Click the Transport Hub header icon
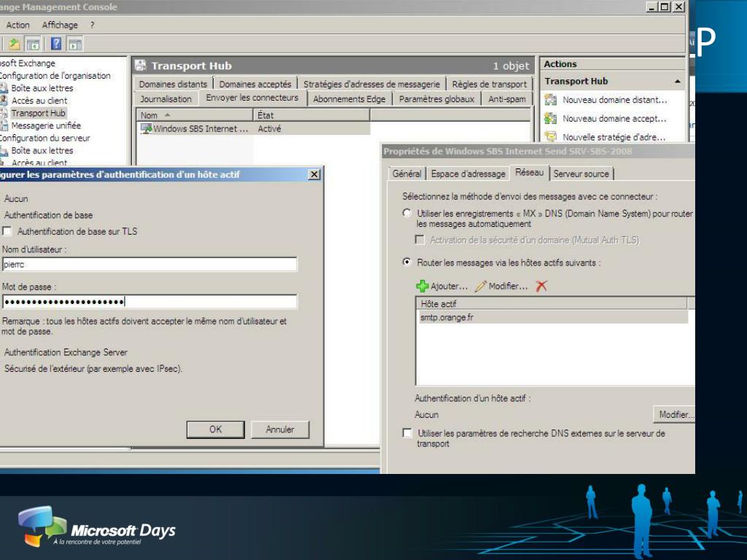The image size is (747, 560). (x=140, y=65)
